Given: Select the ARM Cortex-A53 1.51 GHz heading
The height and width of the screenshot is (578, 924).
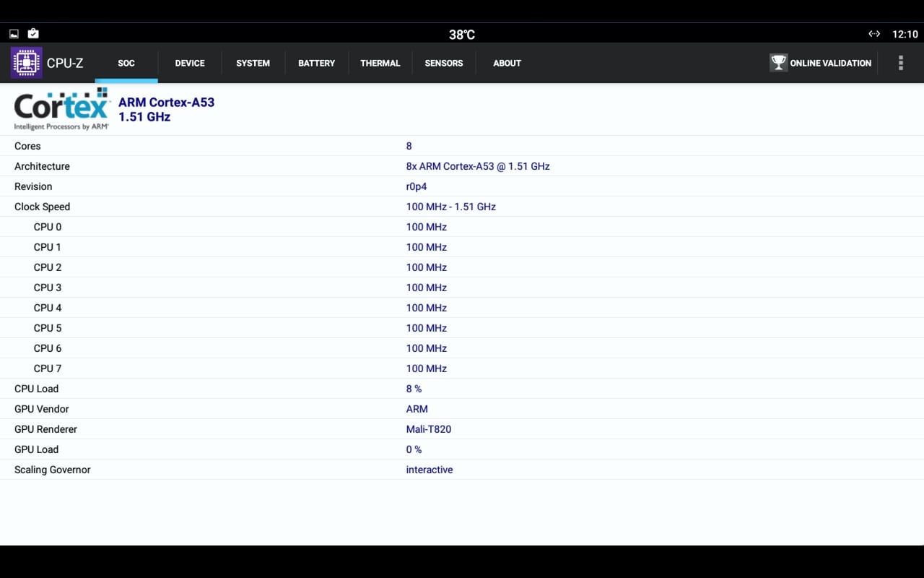Looking at the screenshot, I should coord(166,109).
